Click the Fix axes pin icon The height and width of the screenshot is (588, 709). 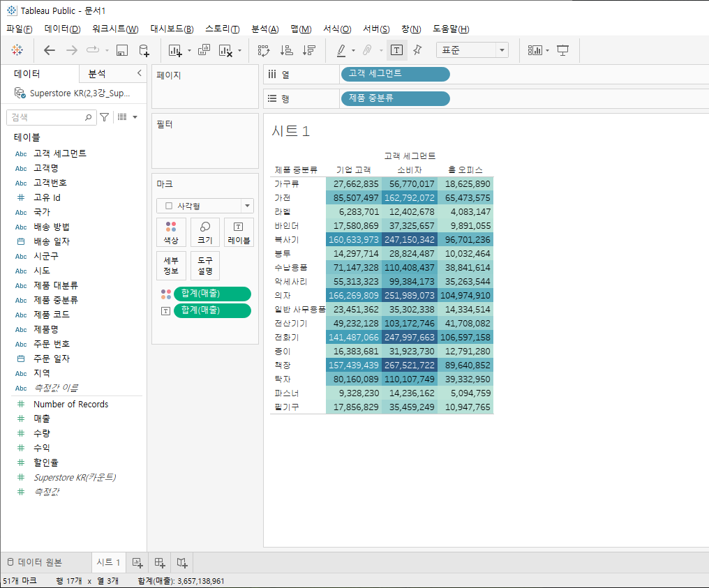417,50
